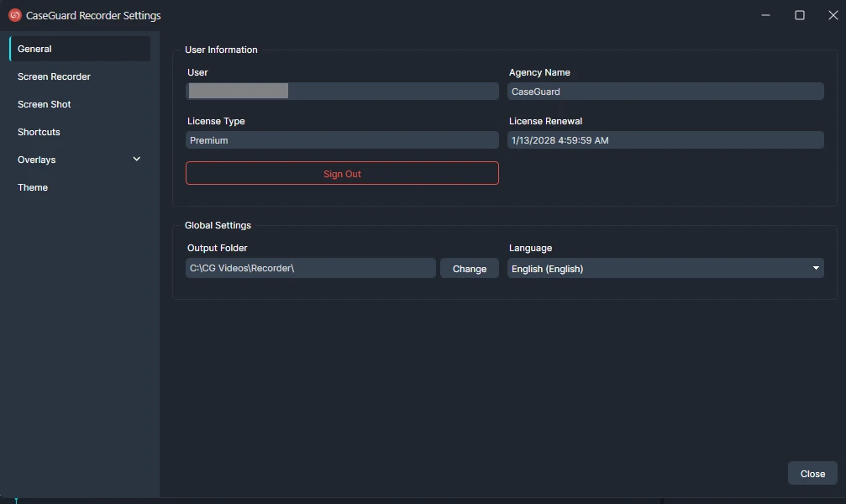The image size is (846, 504).
Task: Select the General settings tab
Action: pos(80,49)
